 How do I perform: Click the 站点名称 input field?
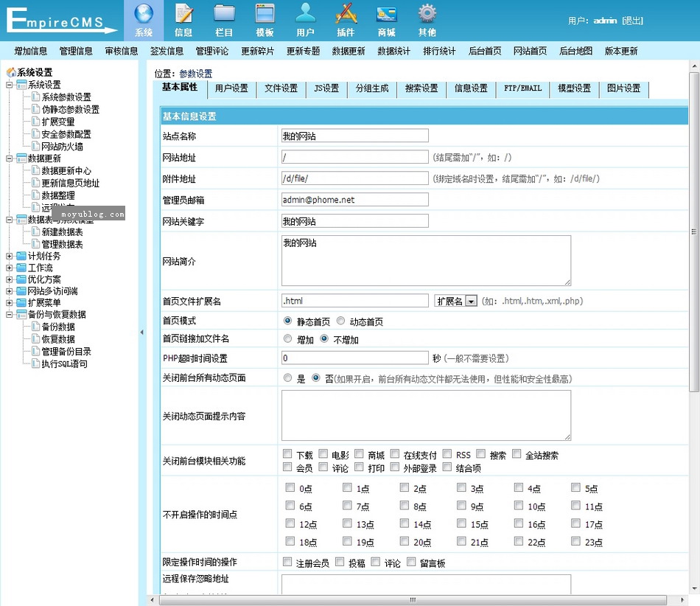tap(355, 136)
